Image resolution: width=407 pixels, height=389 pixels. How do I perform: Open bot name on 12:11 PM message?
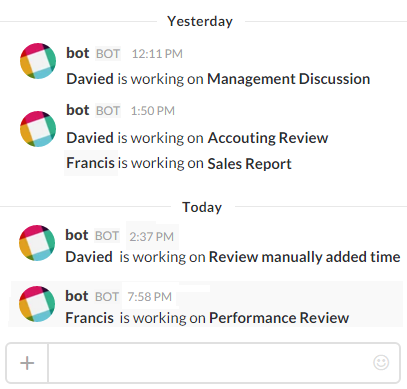point(78,53)
